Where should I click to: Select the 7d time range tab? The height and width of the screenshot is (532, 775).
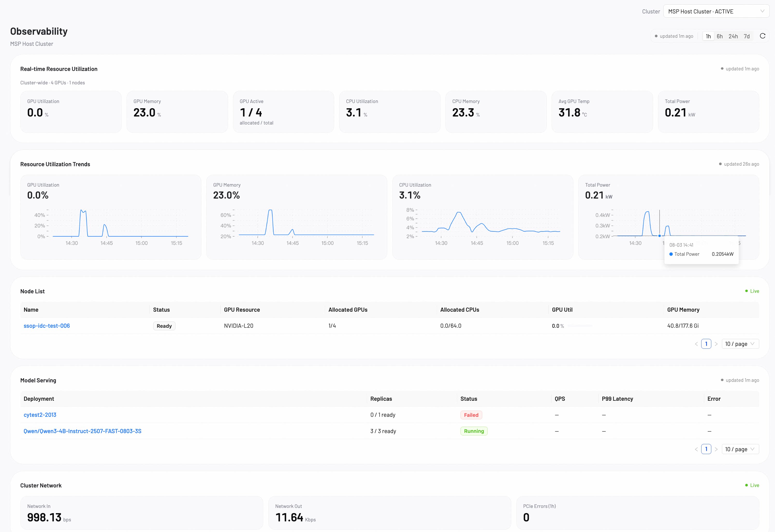tap(747, 36)
